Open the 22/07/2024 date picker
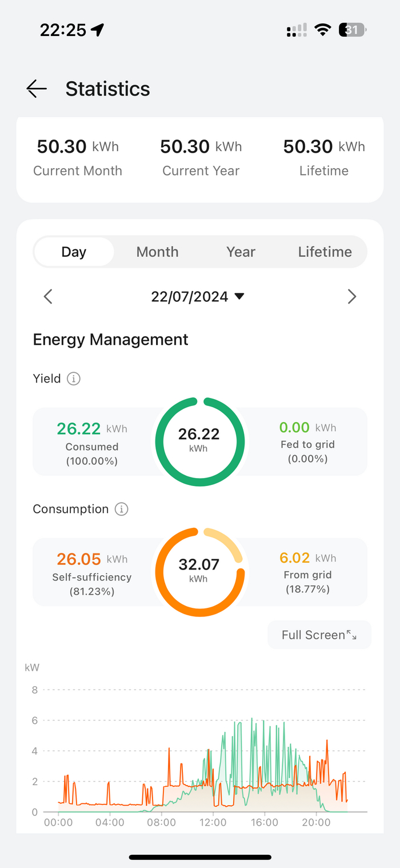Viewport: 400px width, 868px height. tap(198, 296)
